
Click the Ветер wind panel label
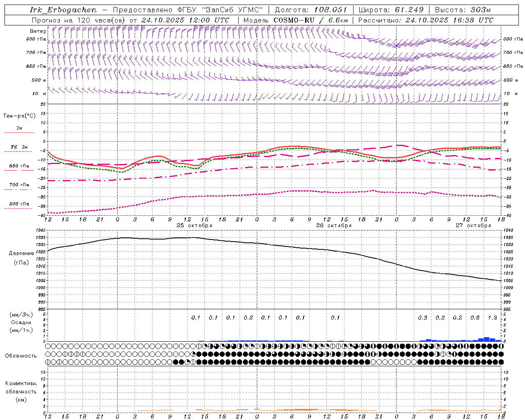coord(38,31)
